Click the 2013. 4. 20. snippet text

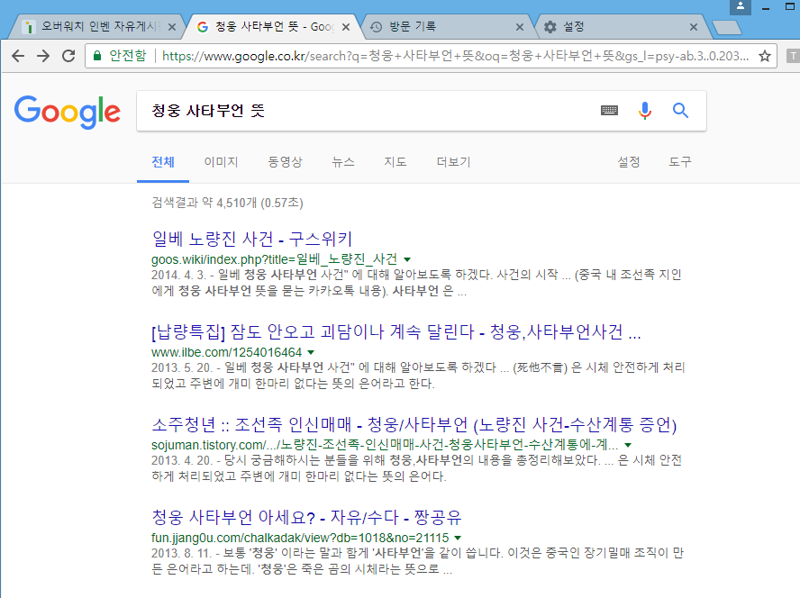tap(416, 468)
